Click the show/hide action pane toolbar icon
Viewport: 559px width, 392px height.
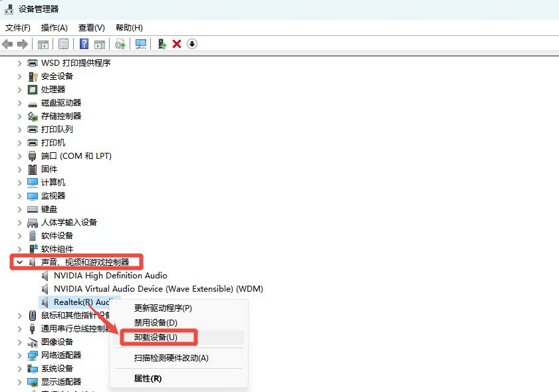[100, 45]
